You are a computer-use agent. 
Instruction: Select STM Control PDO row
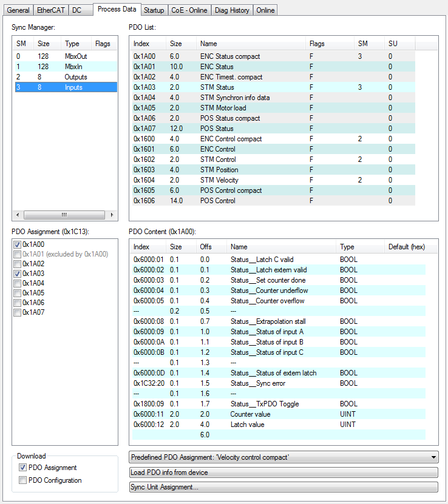pos(273,159)
